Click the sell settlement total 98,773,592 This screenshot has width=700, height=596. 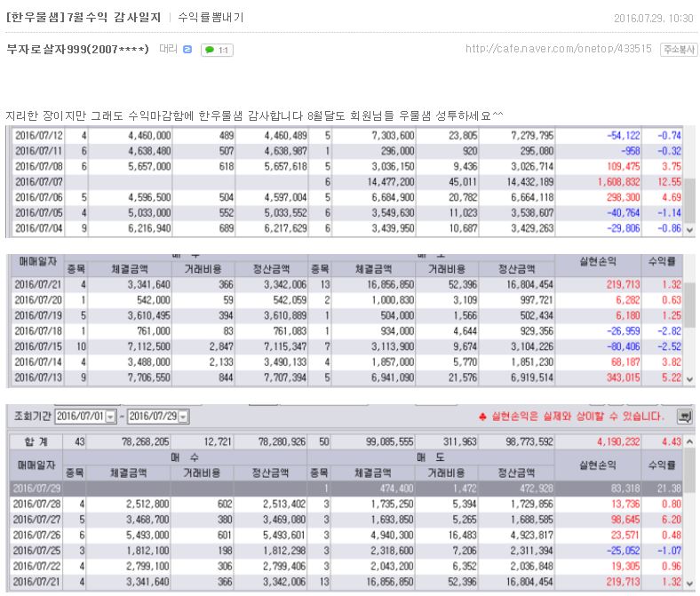click(x=529, y=442)
